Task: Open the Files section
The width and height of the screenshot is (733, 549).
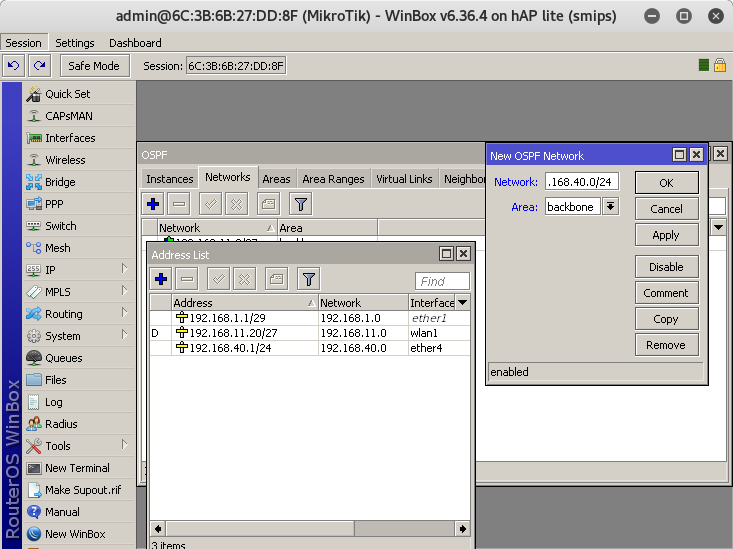Action: [79, 380]
